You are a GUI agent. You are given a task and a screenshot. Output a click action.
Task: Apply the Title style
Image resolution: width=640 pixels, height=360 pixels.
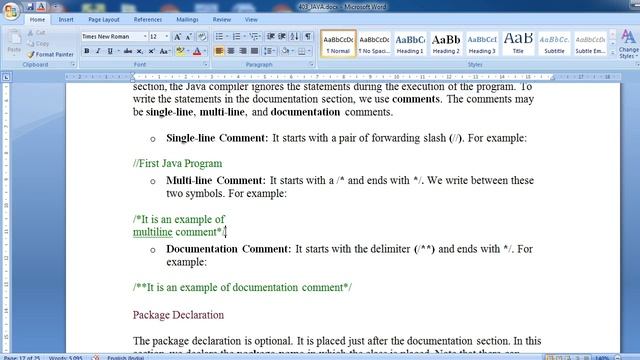[518, 43]
